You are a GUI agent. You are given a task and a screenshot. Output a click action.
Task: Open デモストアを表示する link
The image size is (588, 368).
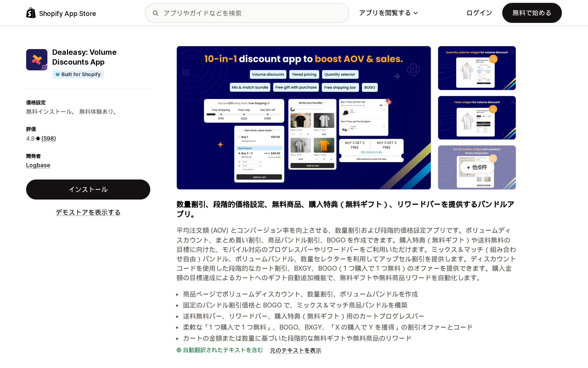pos(88,212)
